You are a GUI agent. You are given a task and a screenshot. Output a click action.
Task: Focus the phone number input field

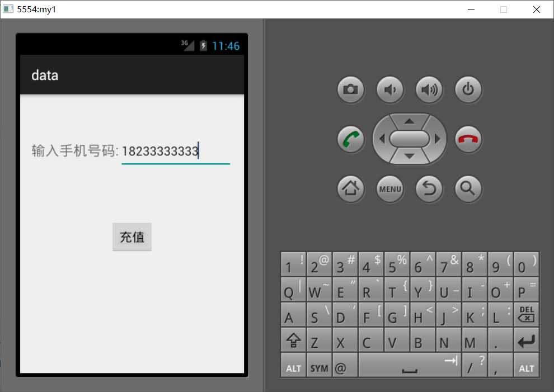pyautogui.click(x=176, y=152)
